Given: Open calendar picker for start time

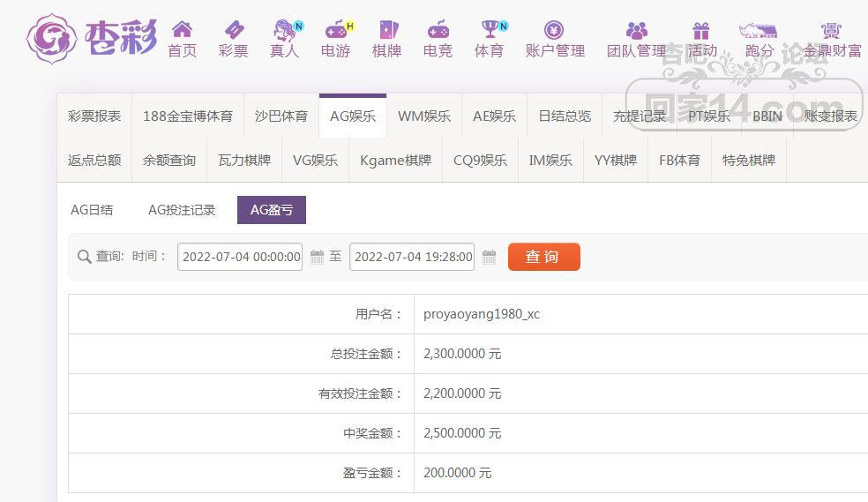Looking at the screenshot, I should tap(318, 257).
